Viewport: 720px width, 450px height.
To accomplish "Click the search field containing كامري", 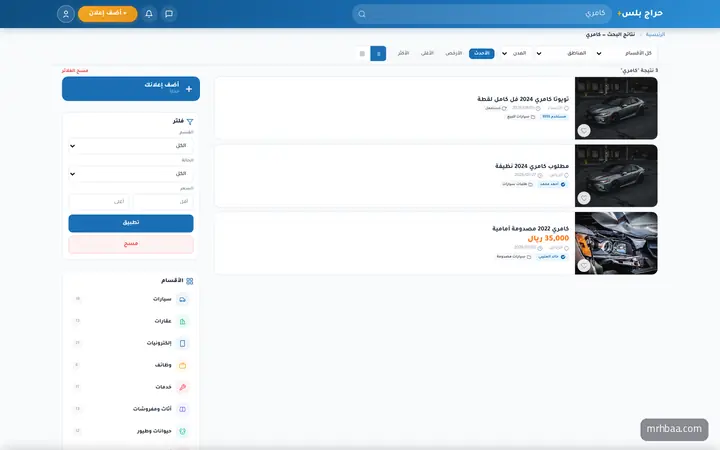I will 482,14.
